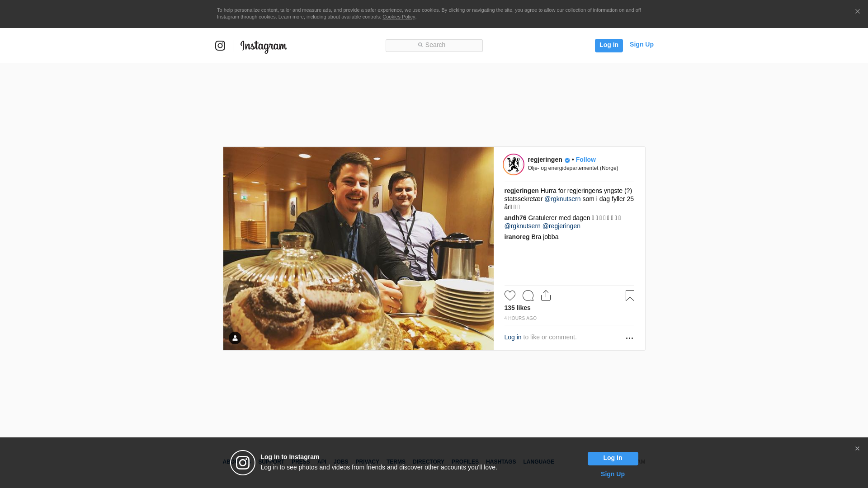Open the HASHTAGS footer link
868x488 pixels.
[500, 462]
